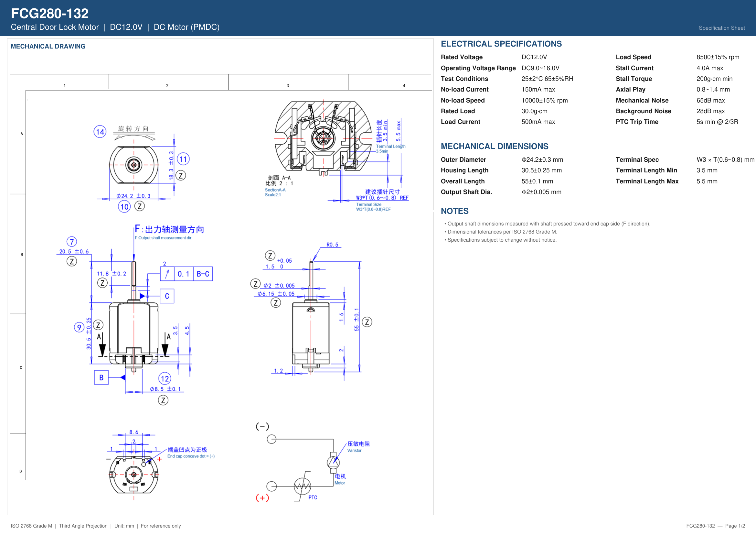
Task: Click PTC Trip Time value '5s min @ 2/3R'
Action: tap(717, 122)
